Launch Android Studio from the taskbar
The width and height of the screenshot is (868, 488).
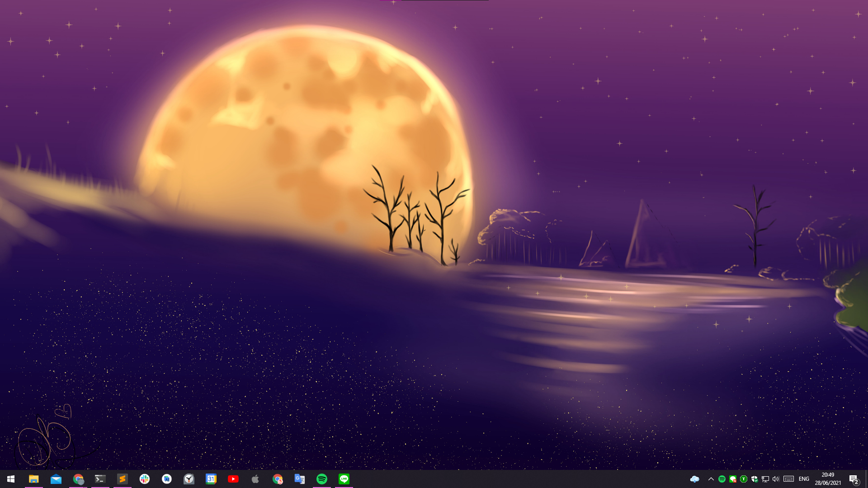pos(167,479)
